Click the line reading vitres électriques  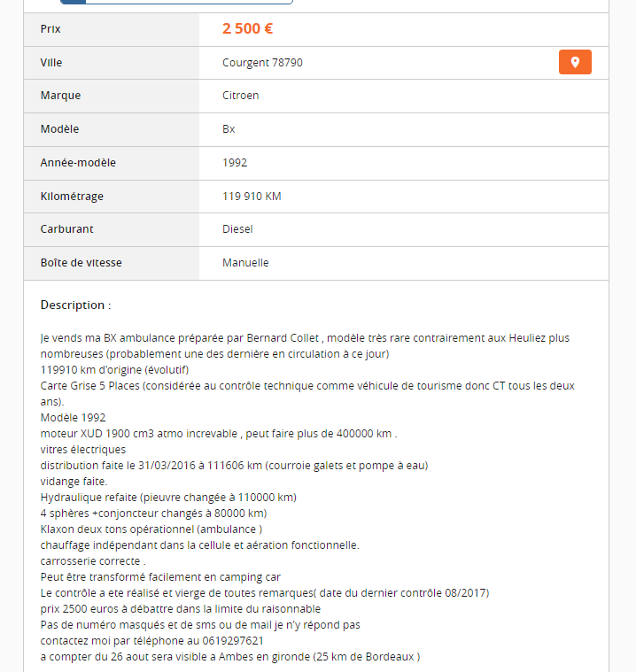[83, 449]
